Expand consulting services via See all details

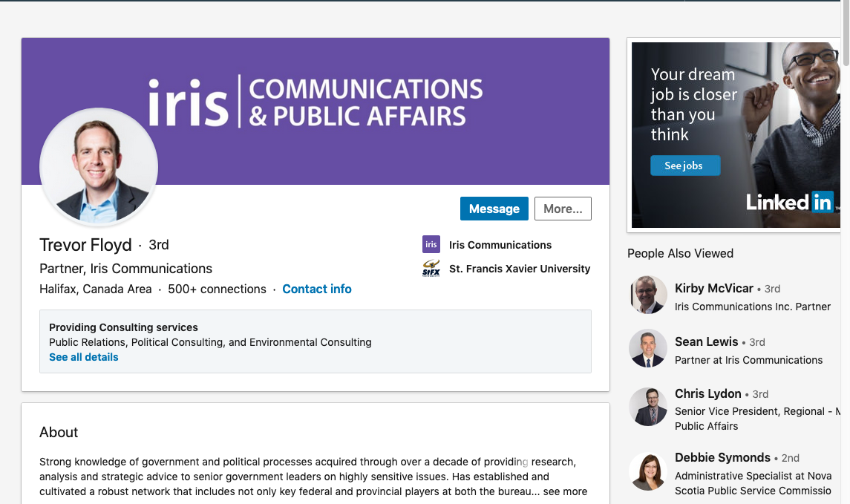(x=84, y=357)
